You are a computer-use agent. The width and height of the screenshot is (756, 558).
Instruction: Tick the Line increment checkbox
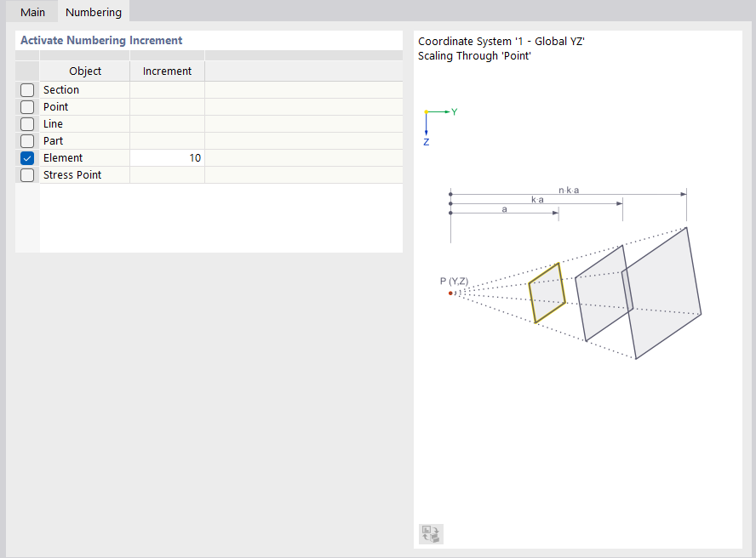pyautogui.click(x=27, y=124)
